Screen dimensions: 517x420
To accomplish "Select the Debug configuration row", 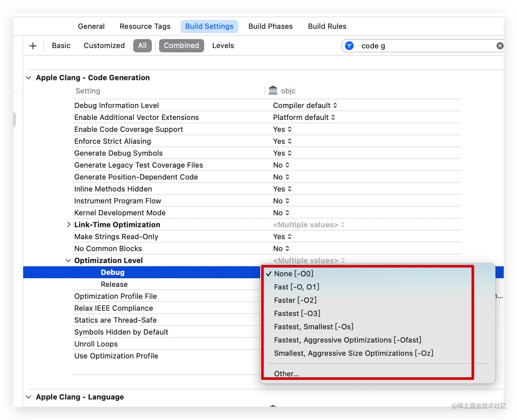I will (142, 272).
